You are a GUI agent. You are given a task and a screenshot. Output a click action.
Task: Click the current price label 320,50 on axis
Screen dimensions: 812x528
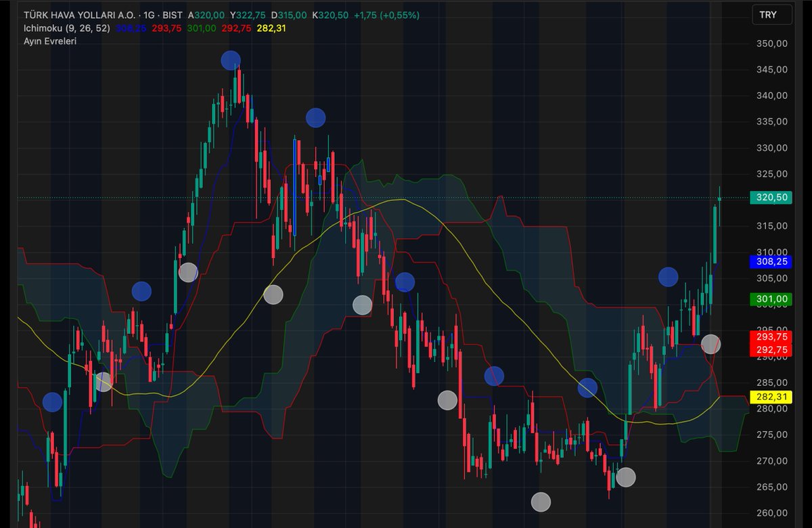coord(772,198)
